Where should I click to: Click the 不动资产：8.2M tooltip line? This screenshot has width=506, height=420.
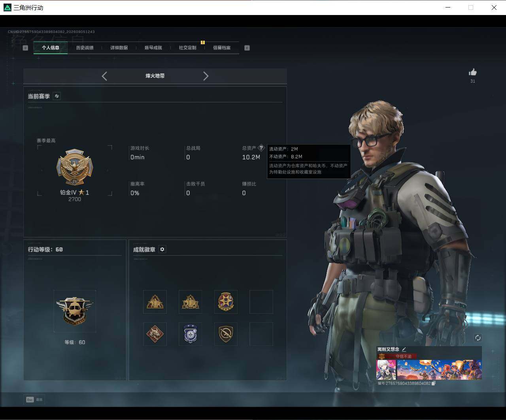click(x=286, y=156)
